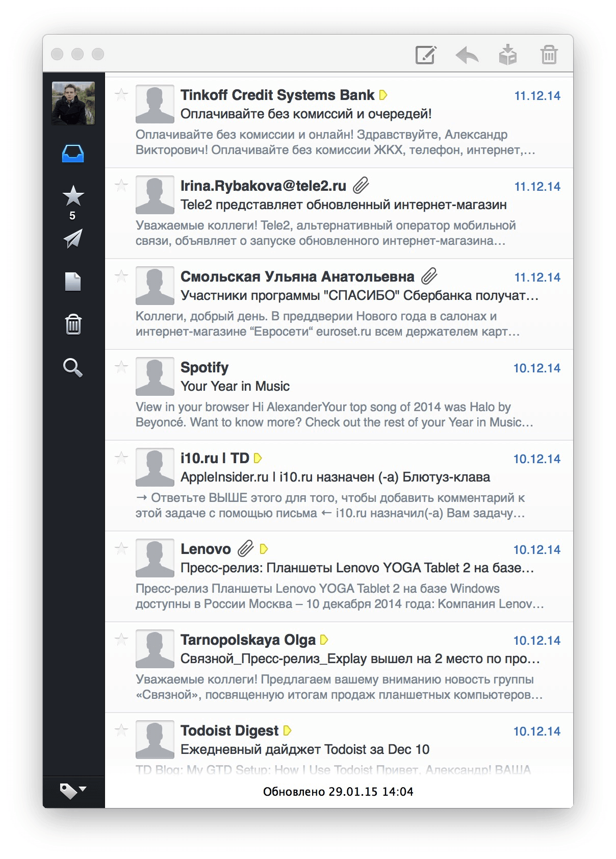Star the Смольская Ульяна Анатольевна email
Screen dimensions: 616x859
(x=121, y=276)
